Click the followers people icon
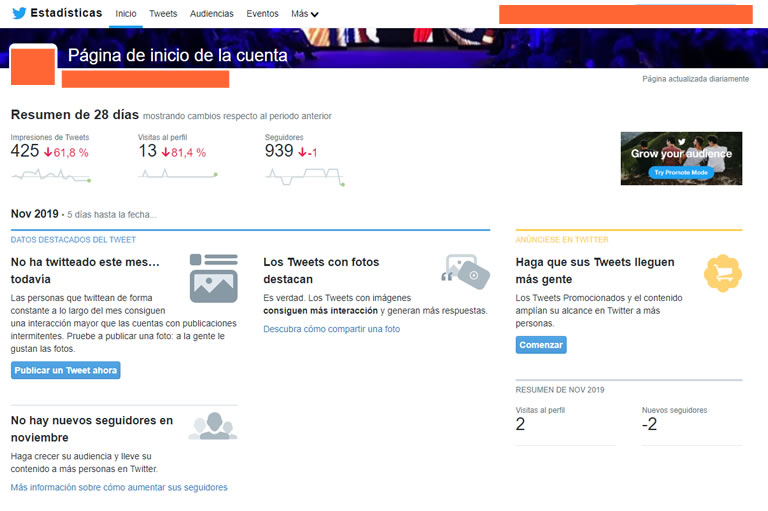This screenshot has height=511, width=768. coord(213,426)
